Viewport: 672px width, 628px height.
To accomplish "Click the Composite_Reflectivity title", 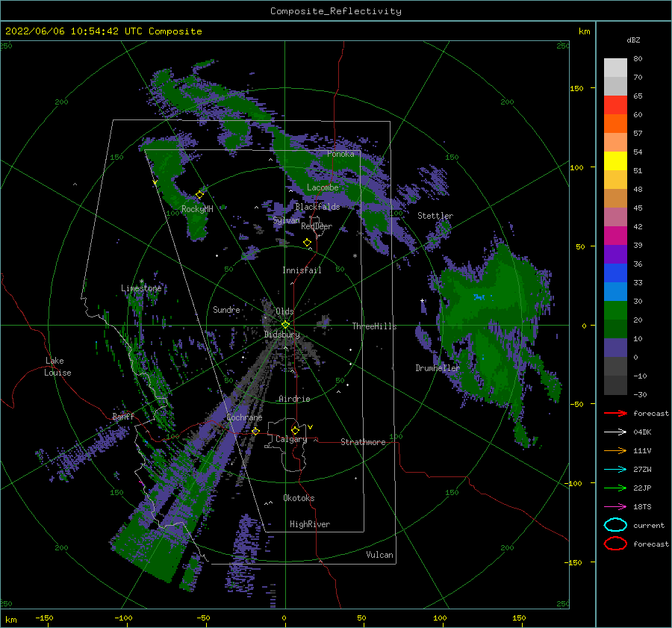I will (336, 11).
